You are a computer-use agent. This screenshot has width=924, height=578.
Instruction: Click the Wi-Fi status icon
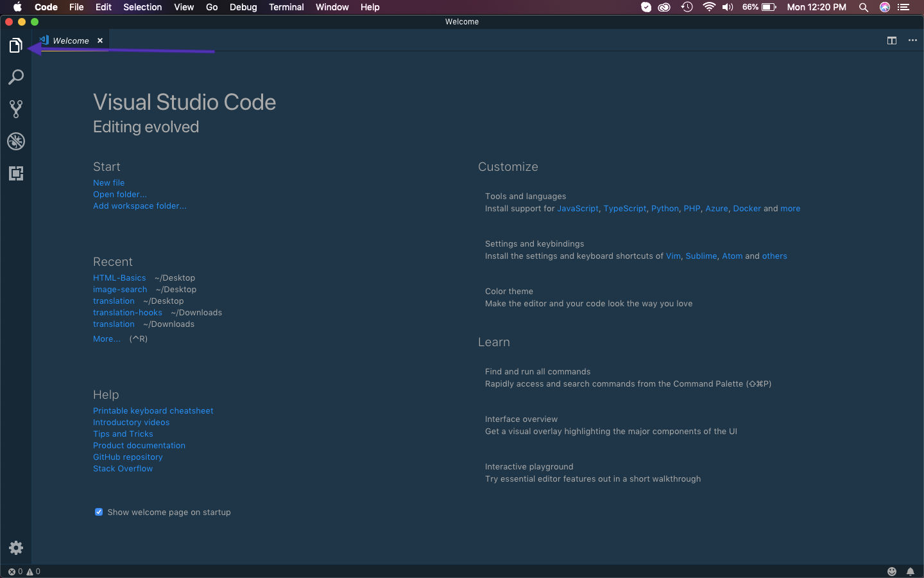[709, 7]
